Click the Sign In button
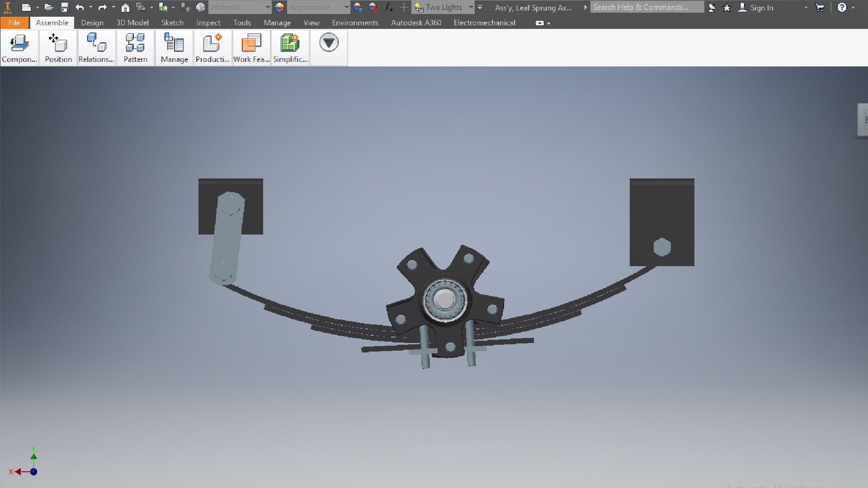This screenshot has width=868, height=488. (756, 8)
